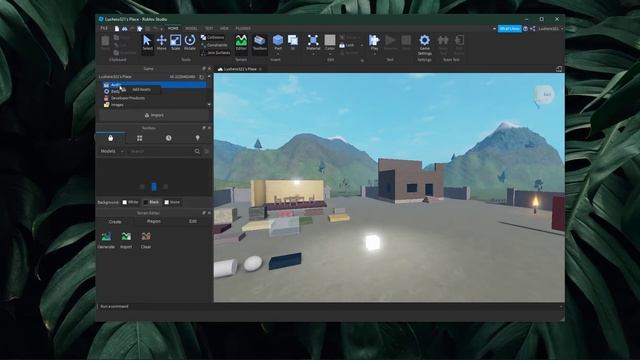Expand the Part dropdown arrow
The width and height of the screenshot is (640, 360).
coord(278,53)
